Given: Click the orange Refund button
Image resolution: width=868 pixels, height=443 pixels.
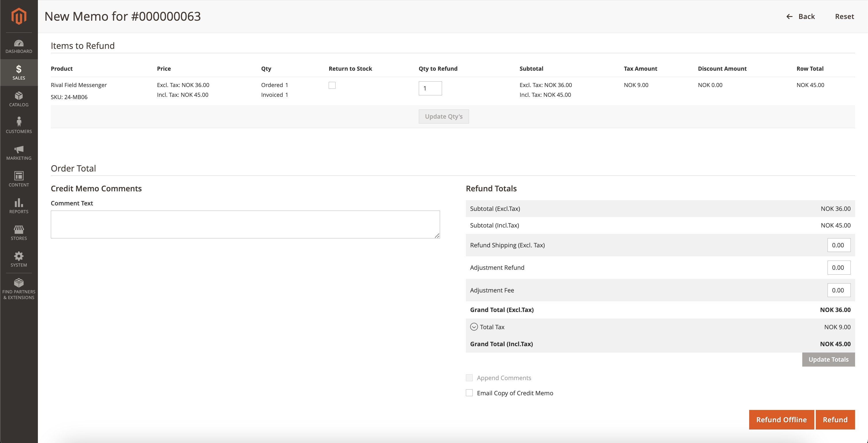Looking at the screenshot, I should 835,420.
